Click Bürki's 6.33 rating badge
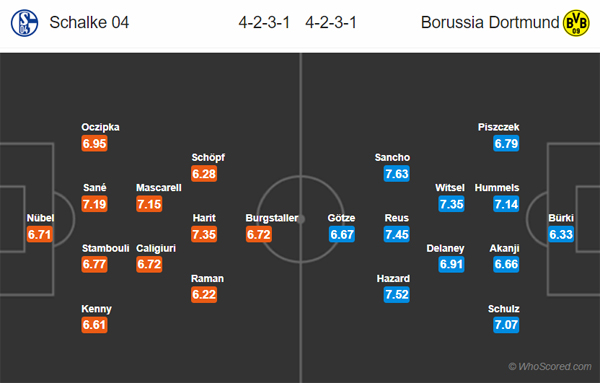The width and height of the screenshot is (600, 383). point(561,234)
